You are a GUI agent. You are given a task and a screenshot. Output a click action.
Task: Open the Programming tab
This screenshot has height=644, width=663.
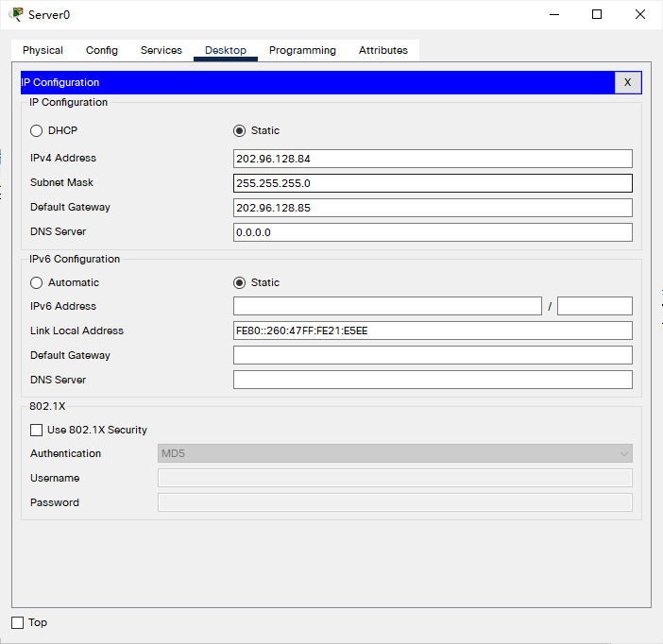(302, 51)
